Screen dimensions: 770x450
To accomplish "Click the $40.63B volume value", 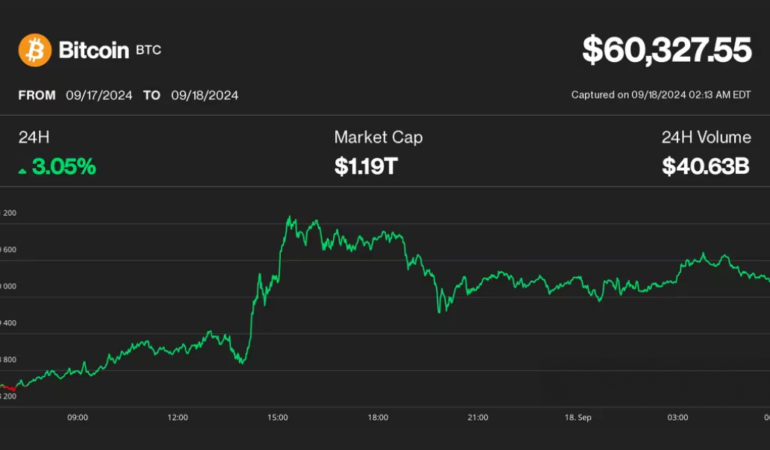I will (x=705, y=167).
